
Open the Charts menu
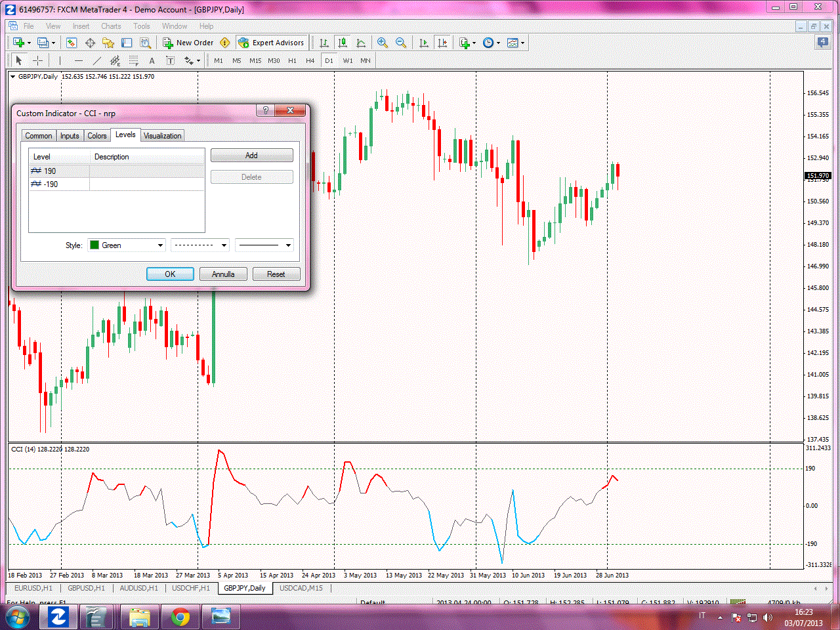click(111, 26)
